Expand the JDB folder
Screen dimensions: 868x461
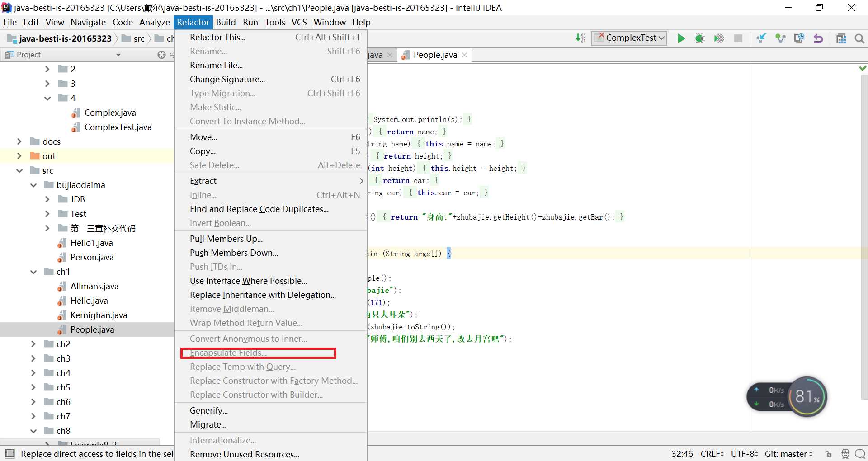coord(47,199)
